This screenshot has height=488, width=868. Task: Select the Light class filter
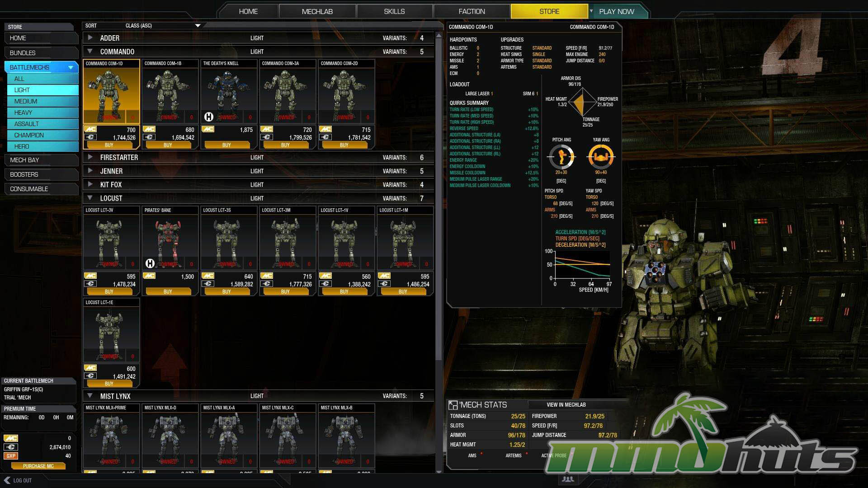(42, 90)
